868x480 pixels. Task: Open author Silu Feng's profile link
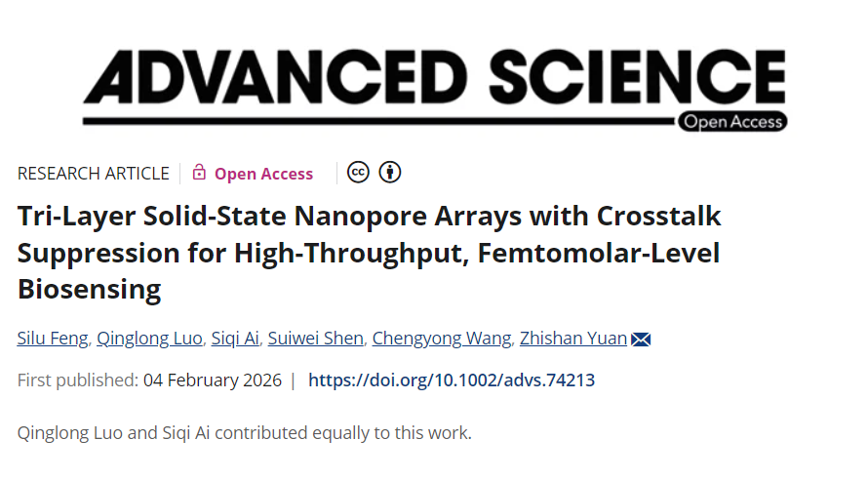54,340
